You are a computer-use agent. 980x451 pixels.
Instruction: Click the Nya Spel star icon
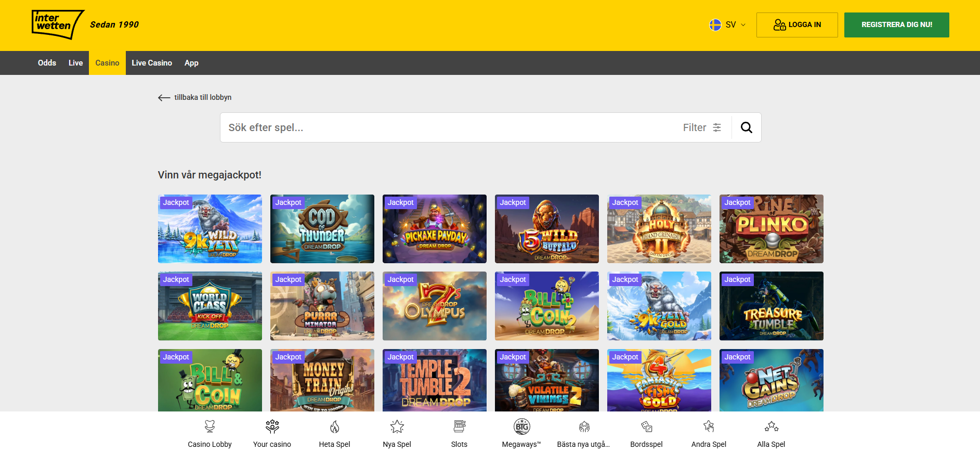tap(397, 427)
